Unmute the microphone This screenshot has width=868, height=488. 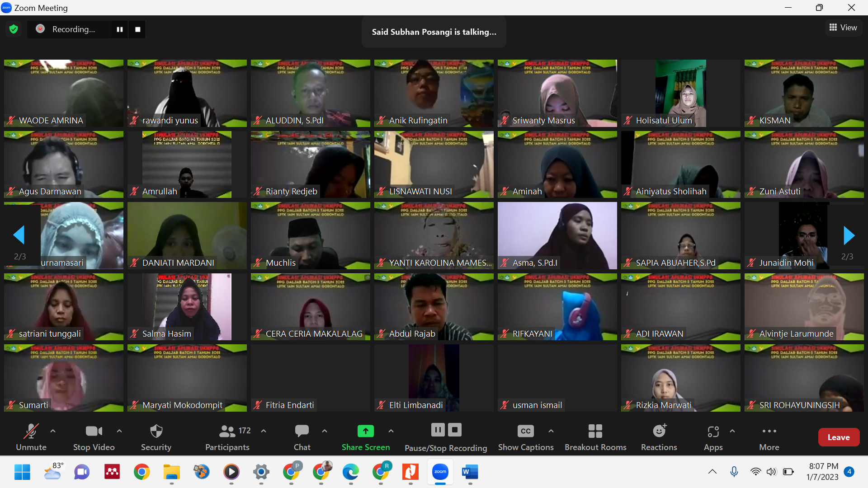point(31,432)
